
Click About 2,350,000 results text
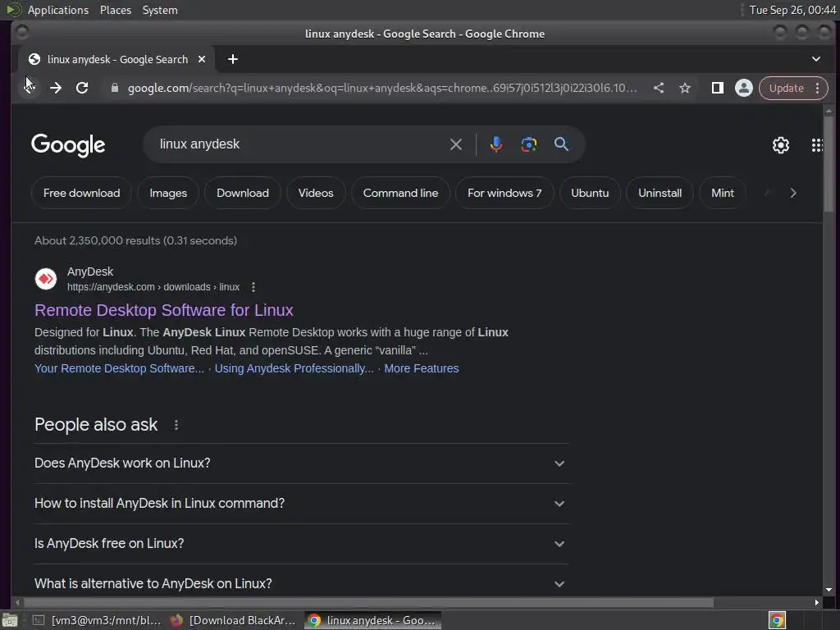[x=135, y=240]
